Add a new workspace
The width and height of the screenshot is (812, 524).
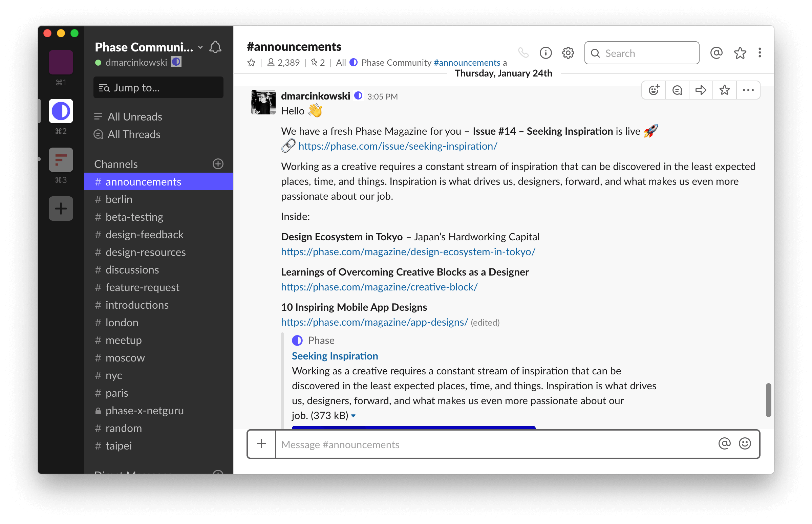pos(61,208)
